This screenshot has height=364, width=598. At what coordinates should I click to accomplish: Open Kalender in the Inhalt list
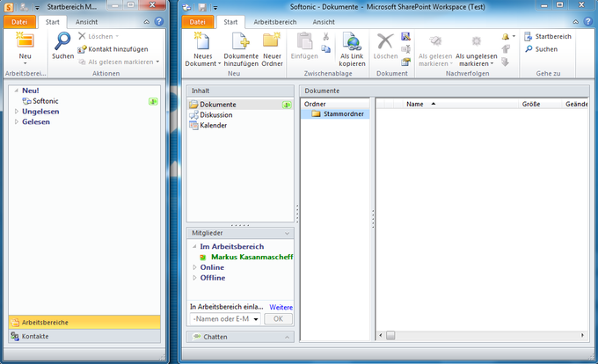click(240, 125)
